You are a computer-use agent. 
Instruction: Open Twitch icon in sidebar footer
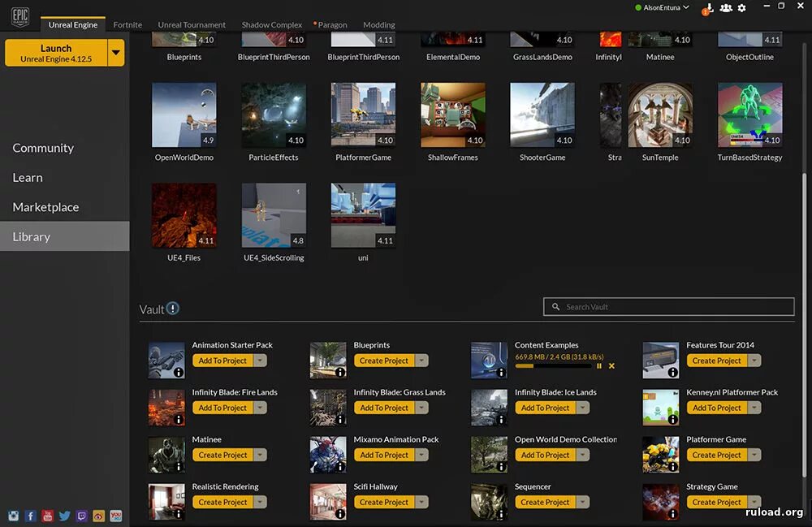coord(82,516)
